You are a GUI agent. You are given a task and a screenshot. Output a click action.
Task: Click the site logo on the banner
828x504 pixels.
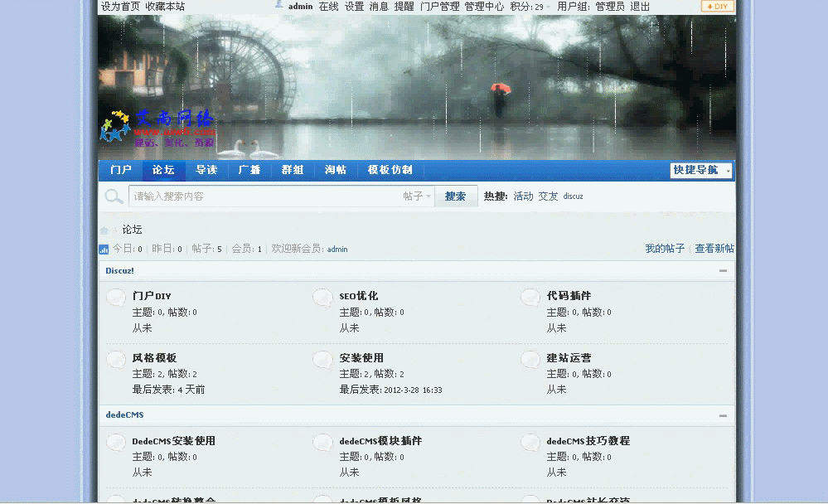coord(157,128)
